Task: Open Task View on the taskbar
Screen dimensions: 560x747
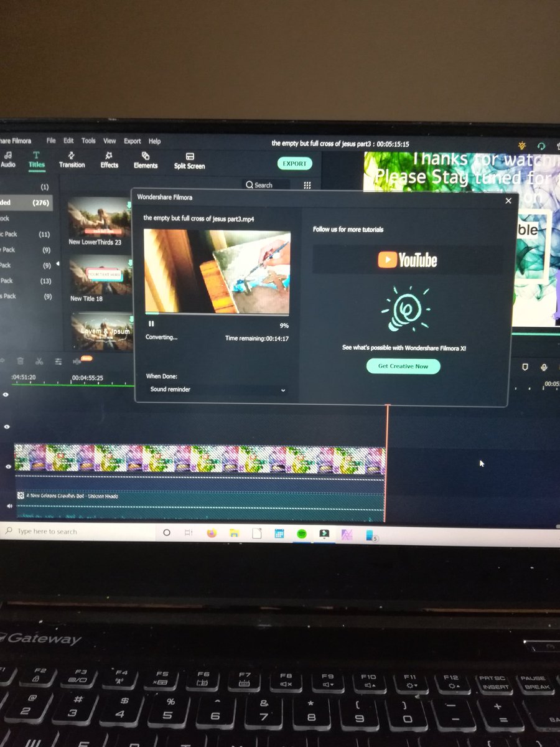Action: tap(189, 533)
